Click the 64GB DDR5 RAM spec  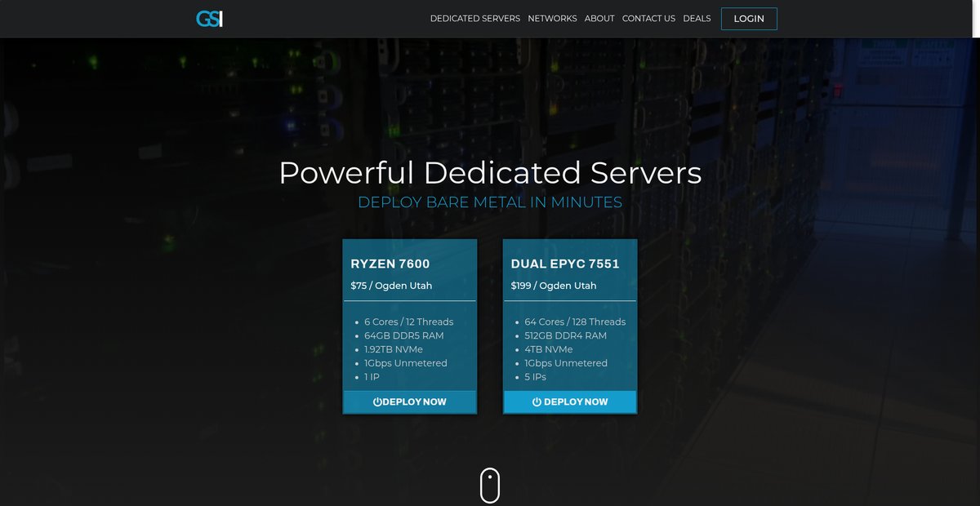(404, 335)
